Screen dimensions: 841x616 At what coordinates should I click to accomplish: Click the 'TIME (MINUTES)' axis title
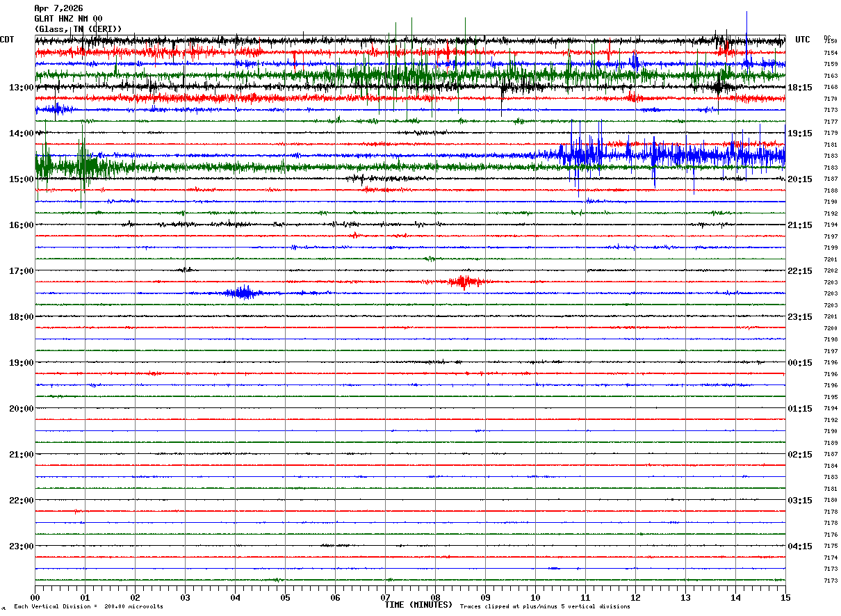click(418, 605)
